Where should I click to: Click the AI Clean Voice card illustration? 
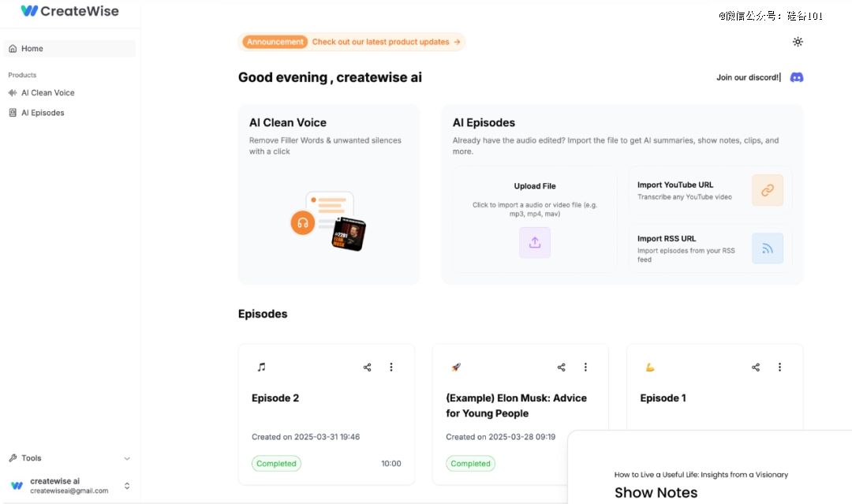coord(328,221)
